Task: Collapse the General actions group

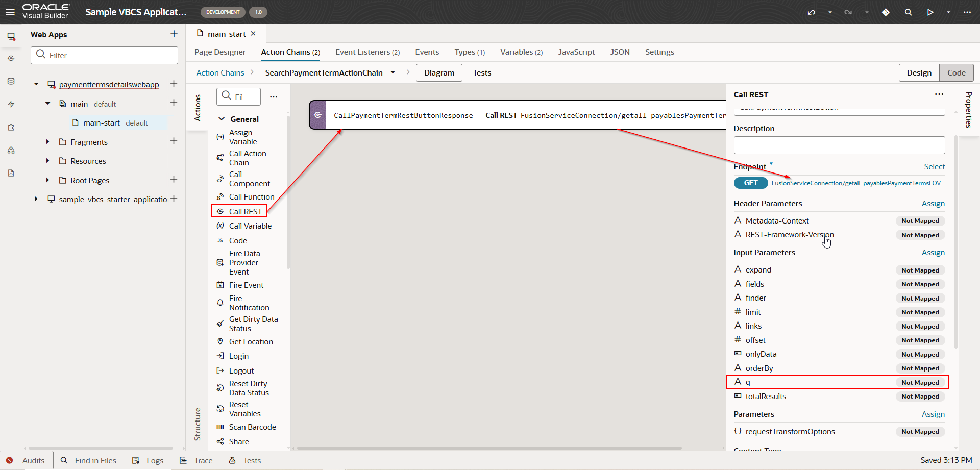Action: (222, 119)
